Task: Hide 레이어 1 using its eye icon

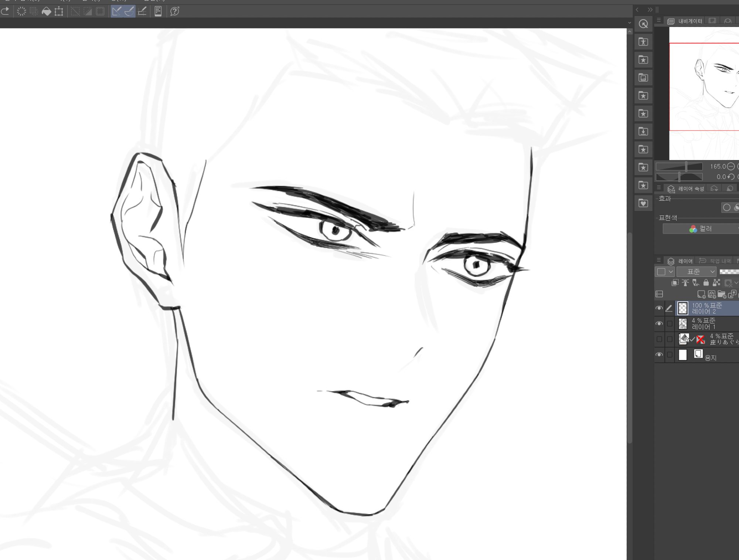Action: point(659,324)
